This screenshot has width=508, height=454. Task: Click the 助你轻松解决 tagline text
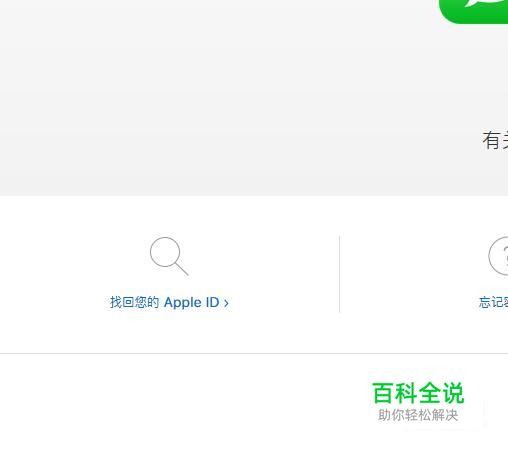coord(418,415)
